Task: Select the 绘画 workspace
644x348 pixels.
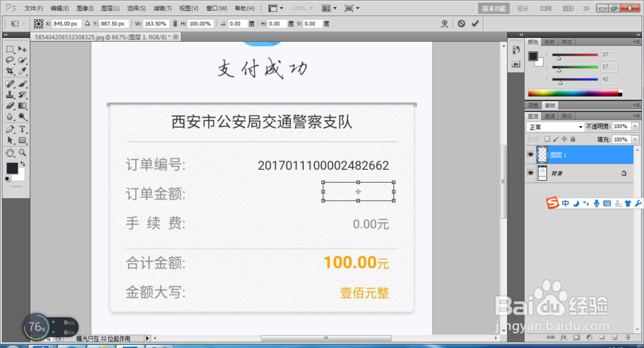Action: point(545,8)
